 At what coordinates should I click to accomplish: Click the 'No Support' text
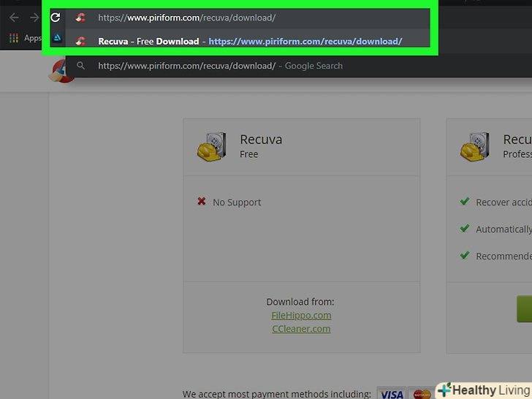(x=237, y=202)
